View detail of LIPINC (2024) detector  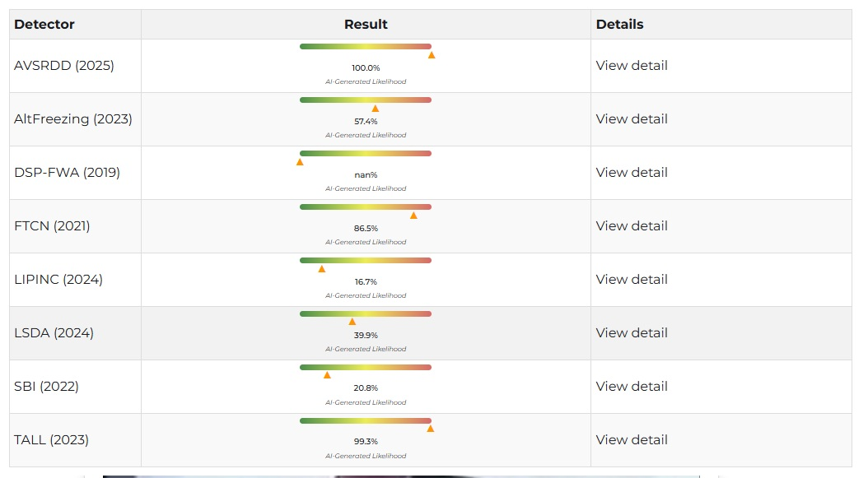tap(632, 280)
